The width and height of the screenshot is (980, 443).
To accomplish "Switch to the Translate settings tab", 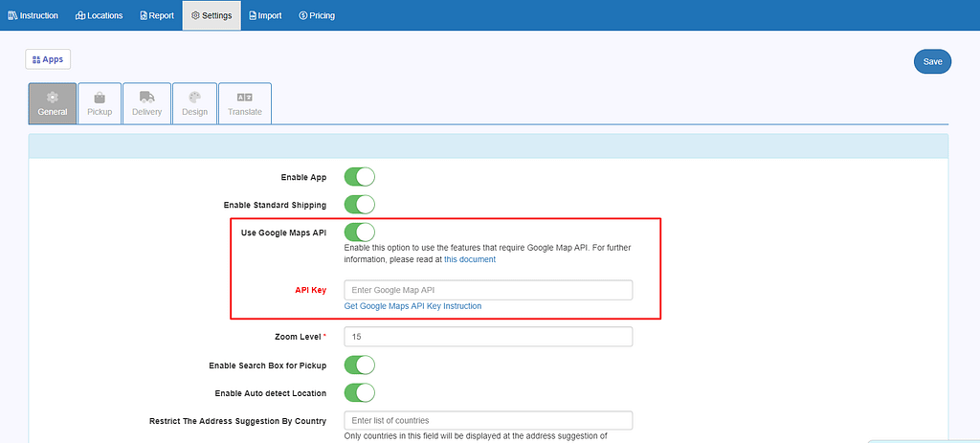I will pos(244,103).
